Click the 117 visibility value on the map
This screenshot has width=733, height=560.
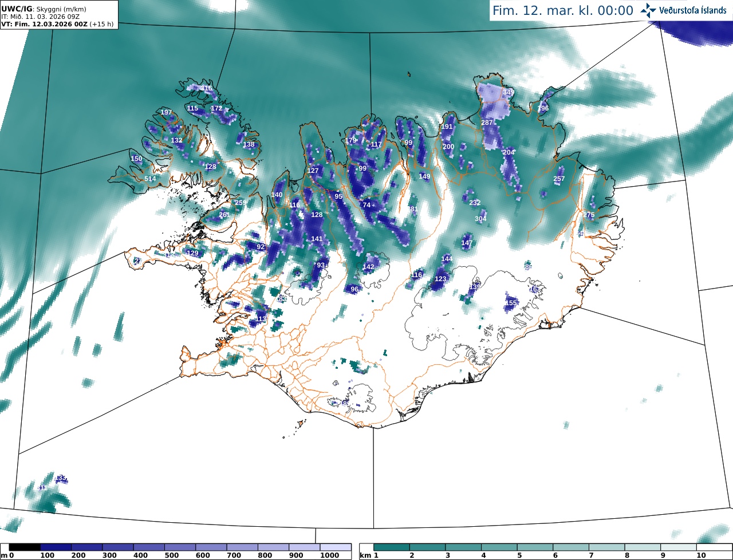click(376, 144)
